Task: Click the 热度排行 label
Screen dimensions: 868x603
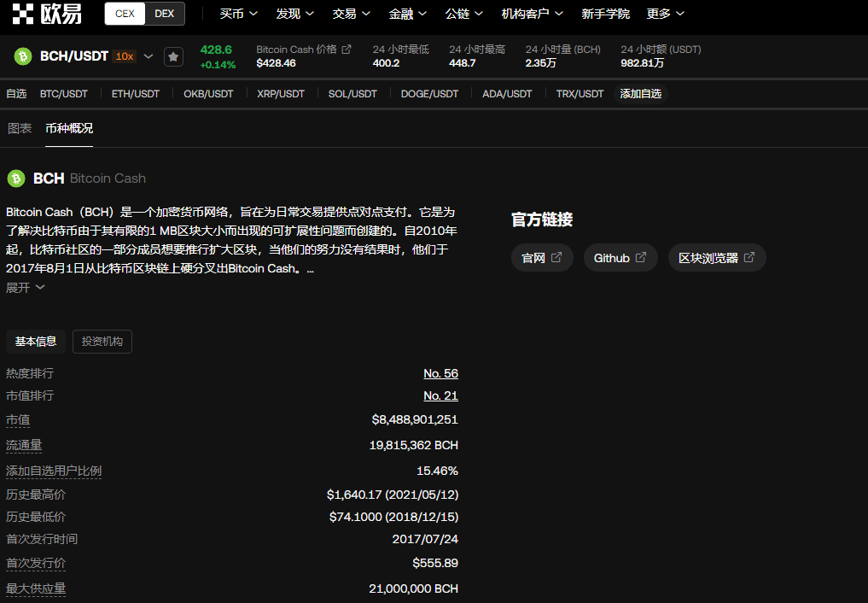Action: 30,373
